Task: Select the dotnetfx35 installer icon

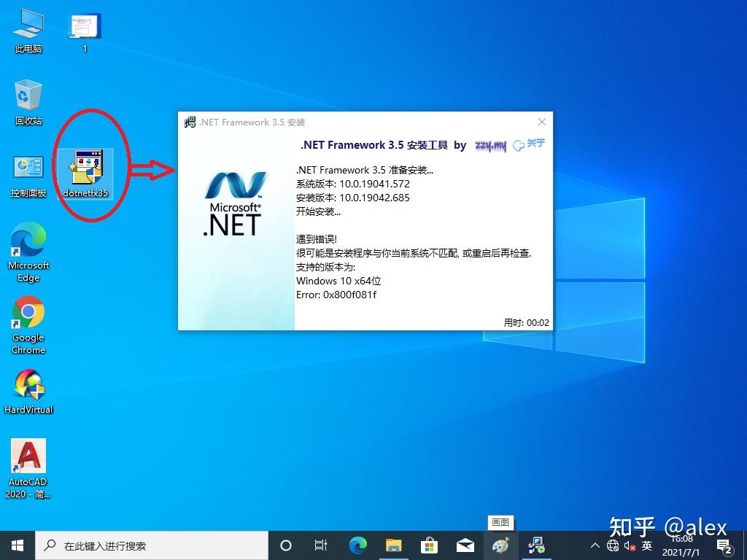Action: coord(85,174)
